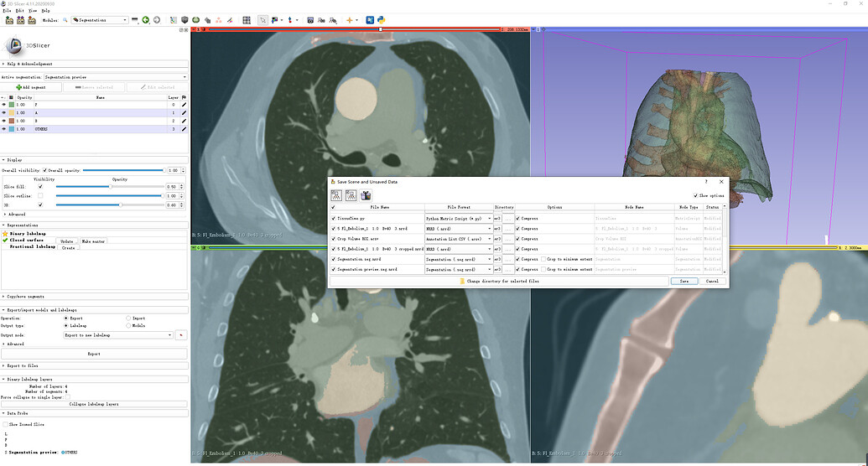
Task: Click the gift box bundle icon in Save dialog
Action: coord(366,195)
